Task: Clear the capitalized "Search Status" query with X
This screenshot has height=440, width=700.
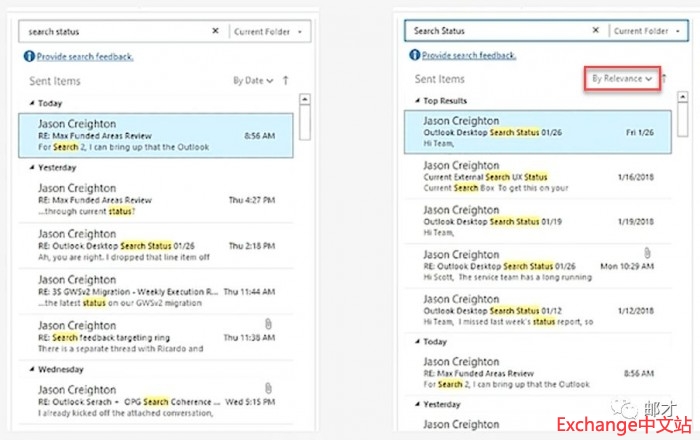Action: tap(598, 31)
